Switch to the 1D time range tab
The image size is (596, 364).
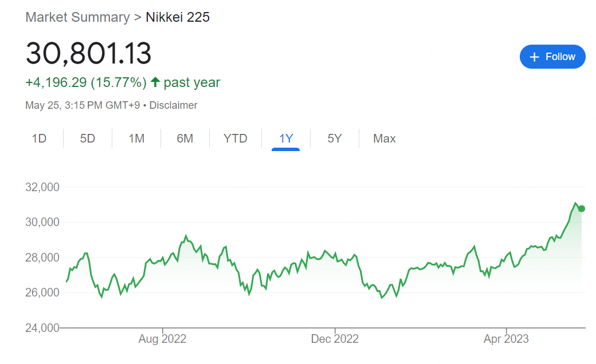pos(39,139)
